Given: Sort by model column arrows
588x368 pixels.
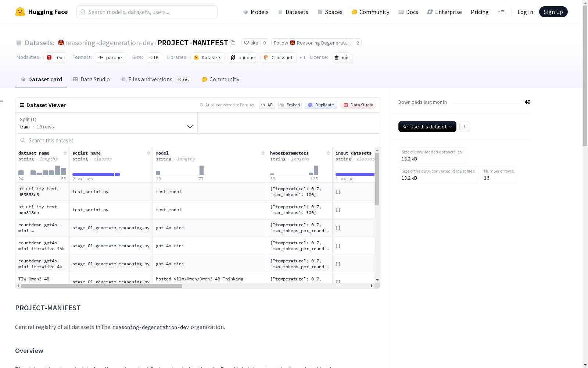Looking at the screenshot, I should click(x=263, y=153).
